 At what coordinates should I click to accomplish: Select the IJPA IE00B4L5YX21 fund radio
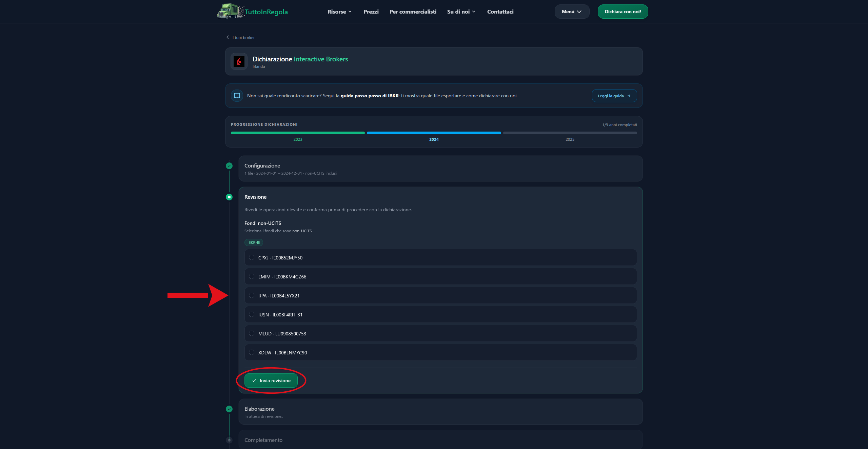252,295
